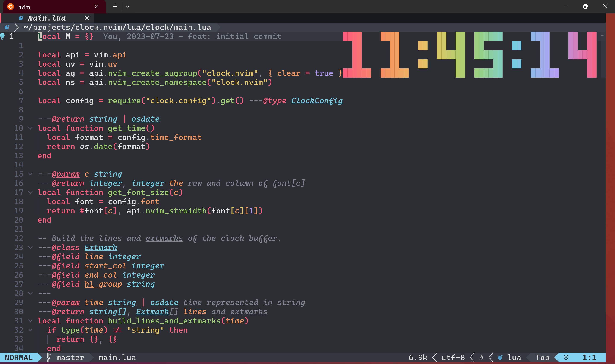Select the main.lua buffer tab

coord(47,18)
